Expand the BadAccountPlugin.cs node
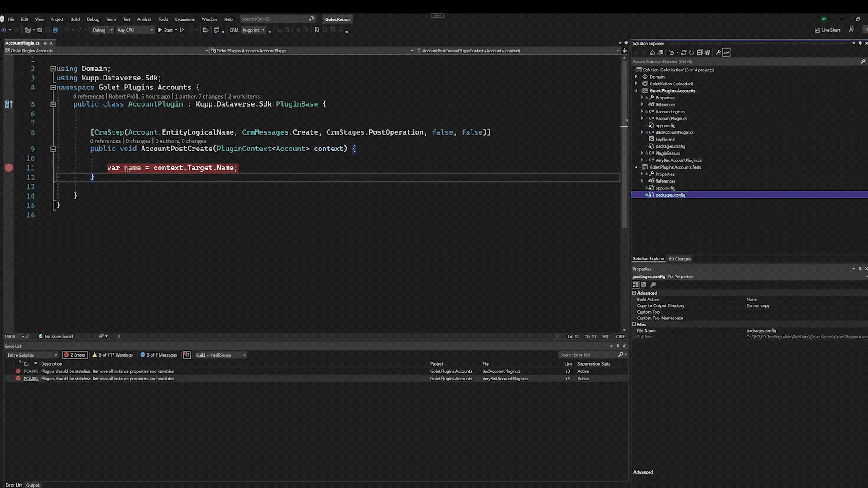The height and width of the screenshot is (488, 868). pyautogui.click(x=642, y=132)
